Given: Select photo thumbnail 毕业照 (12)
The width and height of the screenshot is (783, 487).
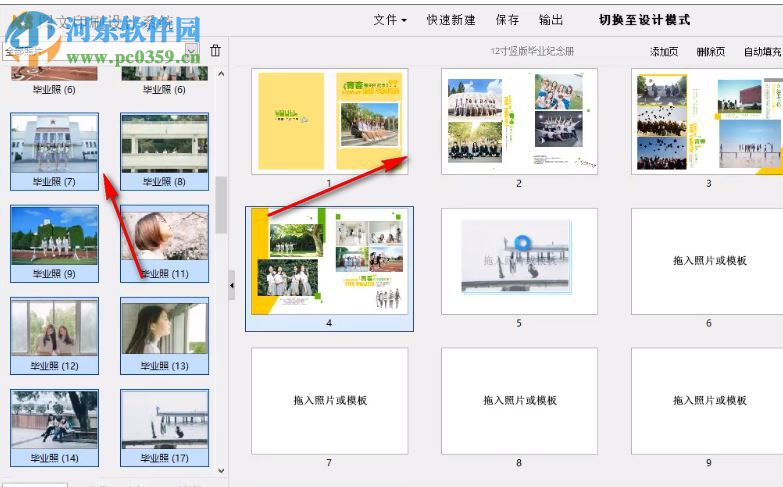Looking at the screenshot, I should click(54, 336).
